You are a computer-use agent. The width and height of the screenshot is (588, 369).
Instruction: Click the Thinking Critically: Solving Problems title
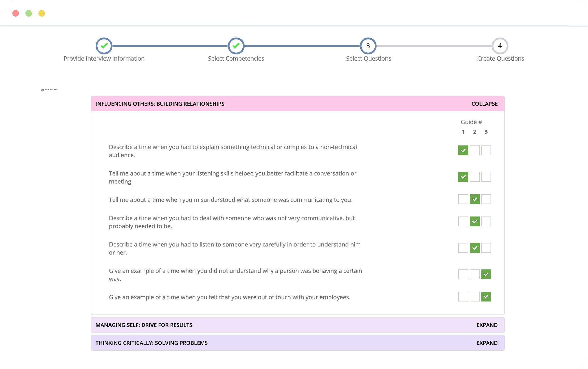point(152,343)
